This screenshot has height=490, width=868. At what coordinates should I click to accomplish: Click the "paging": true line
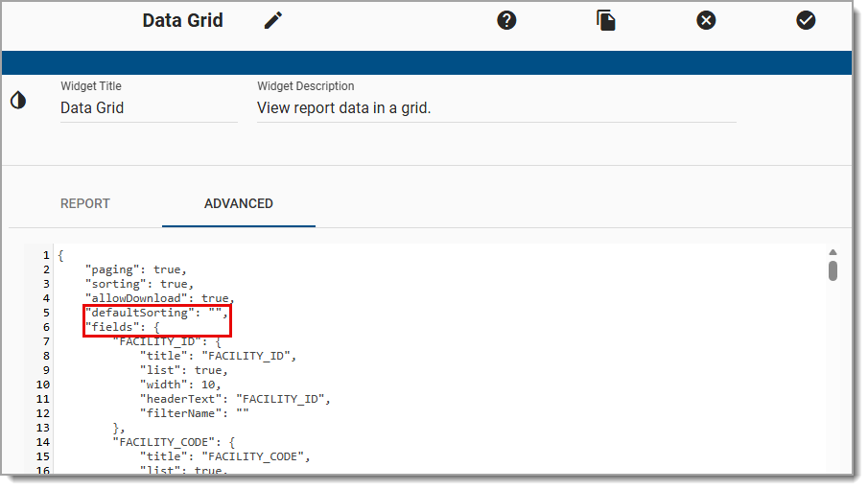coord(136,269)
